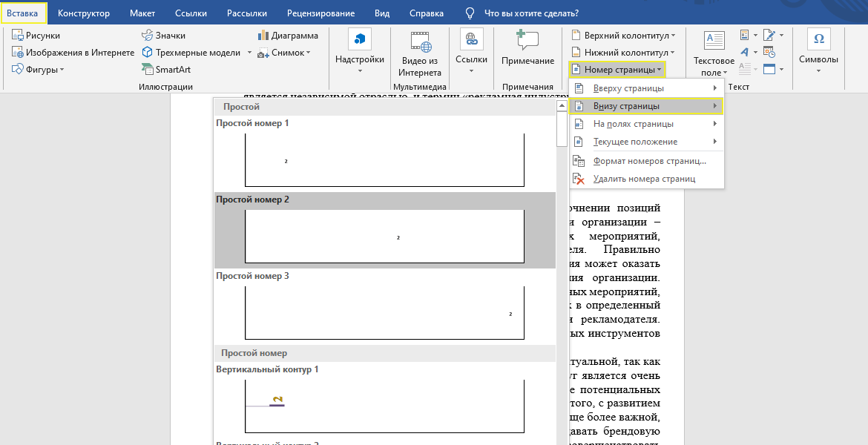Click Удалить номера страниц
This screenshot has width=868, height=445.
point(644,179)
